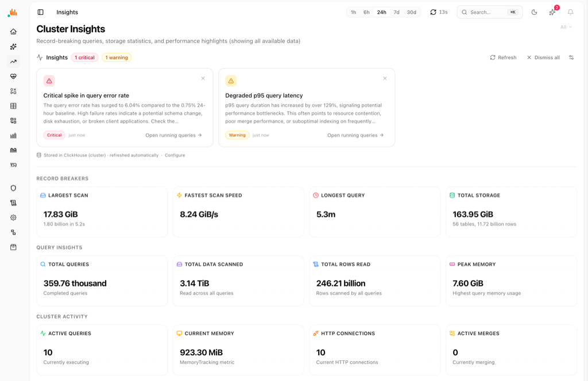Image resolution: width=588 pixels, height=381 pixels.
Task: Open the Total Data Scanned card
Action: 238,281
